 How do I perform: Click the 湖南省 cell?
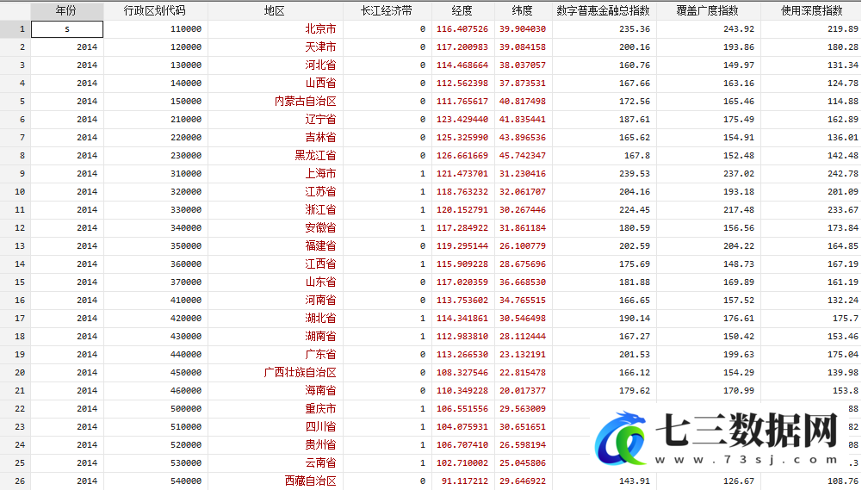[x=276, y=336]
